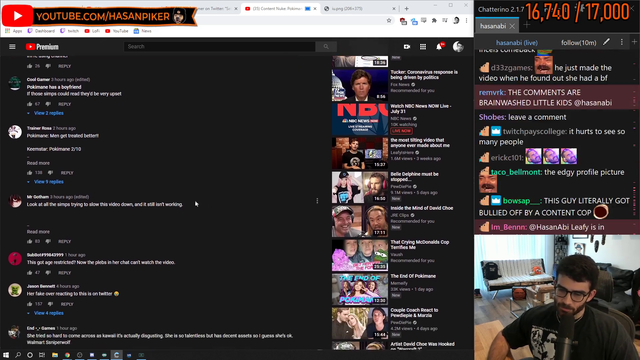
Task: Open 'Belle Delphine must be stopped' title
Action: [x=414, y=177]
